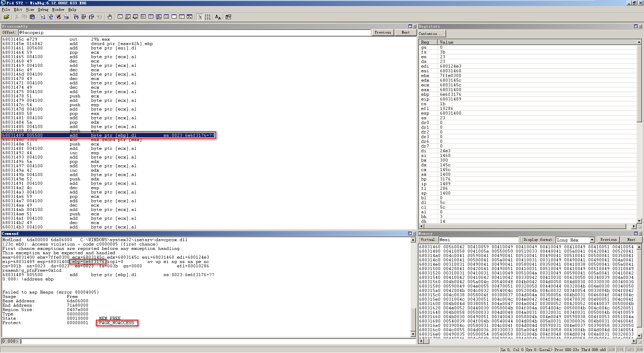Open the Debug menu
Image resolution: width=644 pixels, height=353 pixels.
point(43,9)
